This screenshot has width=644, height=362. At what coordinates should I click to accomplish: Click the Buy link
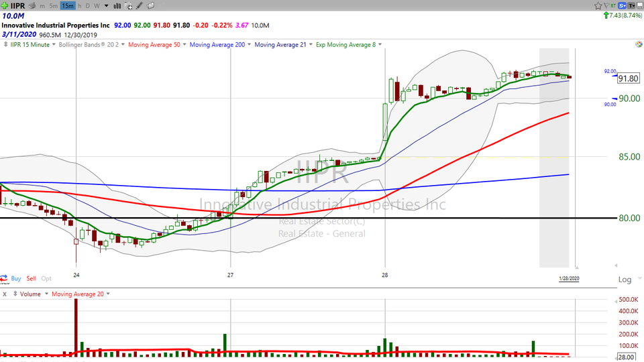pos(16,278)
